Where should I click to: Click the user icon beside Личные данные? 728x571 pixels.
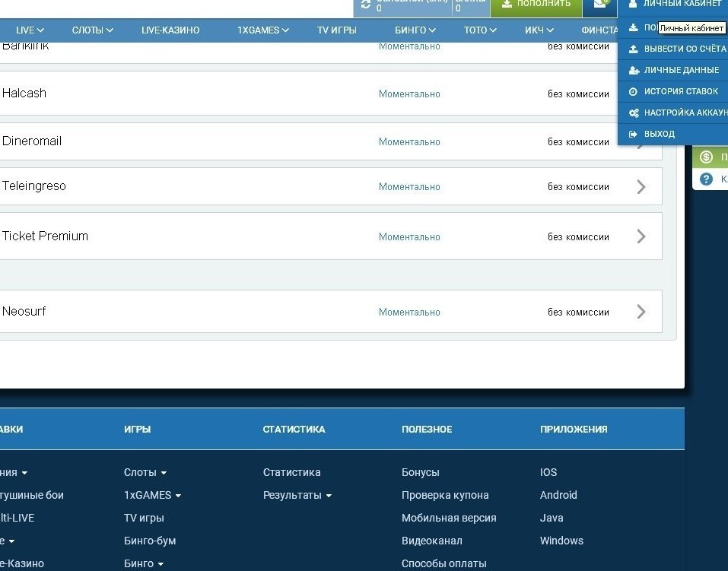634,70
